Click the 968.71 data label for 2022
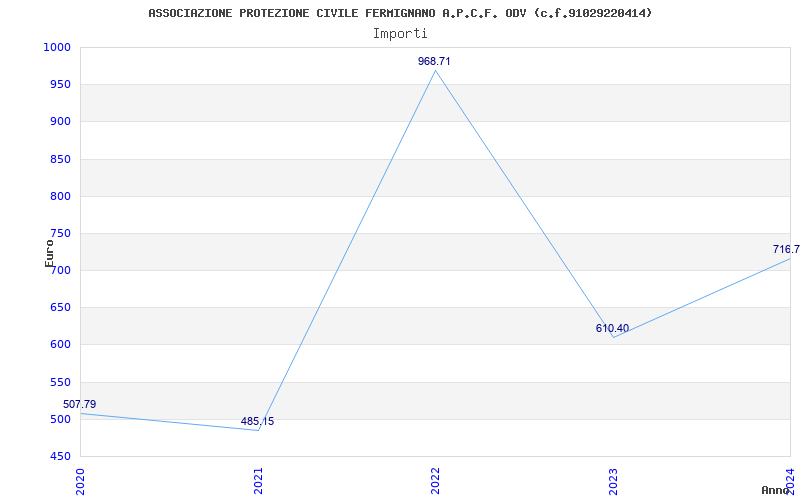800x500 pixels. (434, 61)
